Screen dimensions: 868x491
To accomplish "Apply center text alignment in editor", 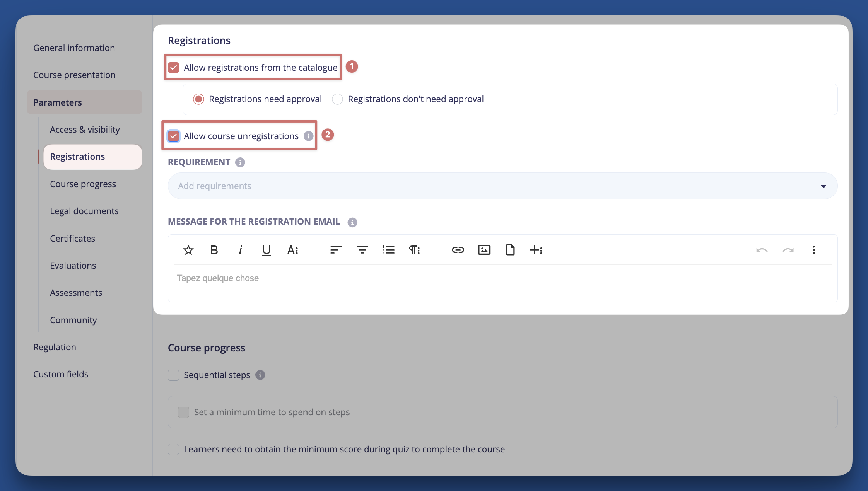I will [x=362, y=250].
